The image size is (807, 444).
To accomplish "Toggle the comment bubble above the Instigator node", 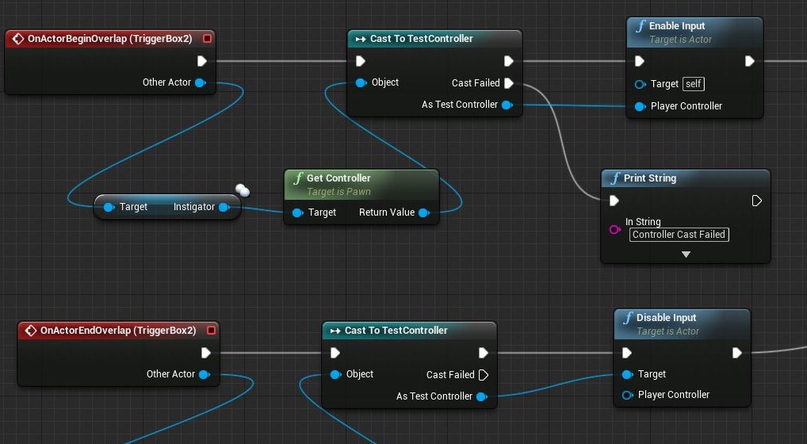I will tap(242, 190).
